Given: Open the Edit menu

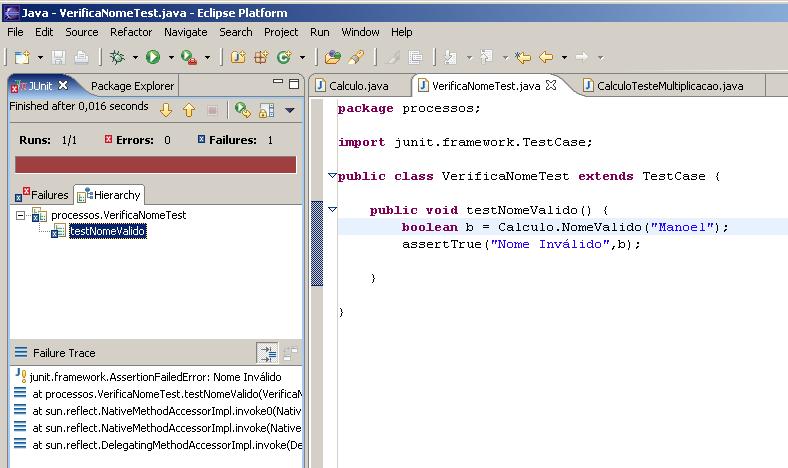Looking at the screenshot, I should pyautogui.click(x=44, y=32).
